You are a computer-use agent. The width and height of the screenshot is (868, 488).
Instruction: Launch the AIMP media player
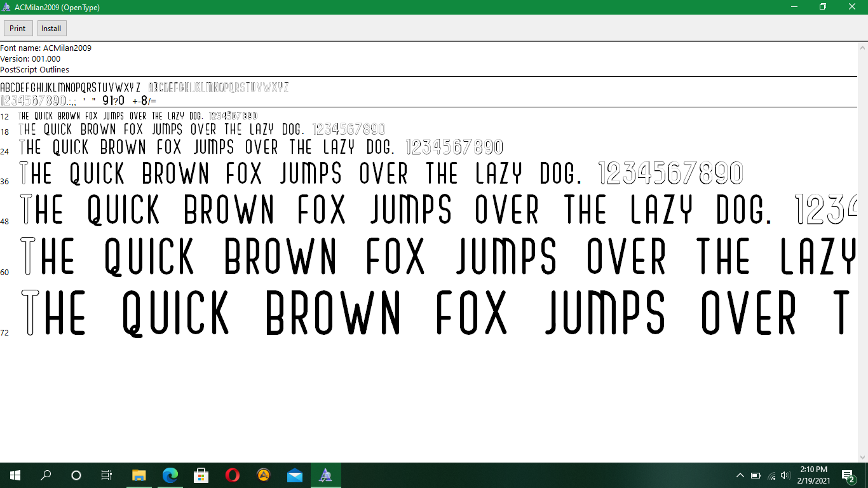[x=262, y=475]
